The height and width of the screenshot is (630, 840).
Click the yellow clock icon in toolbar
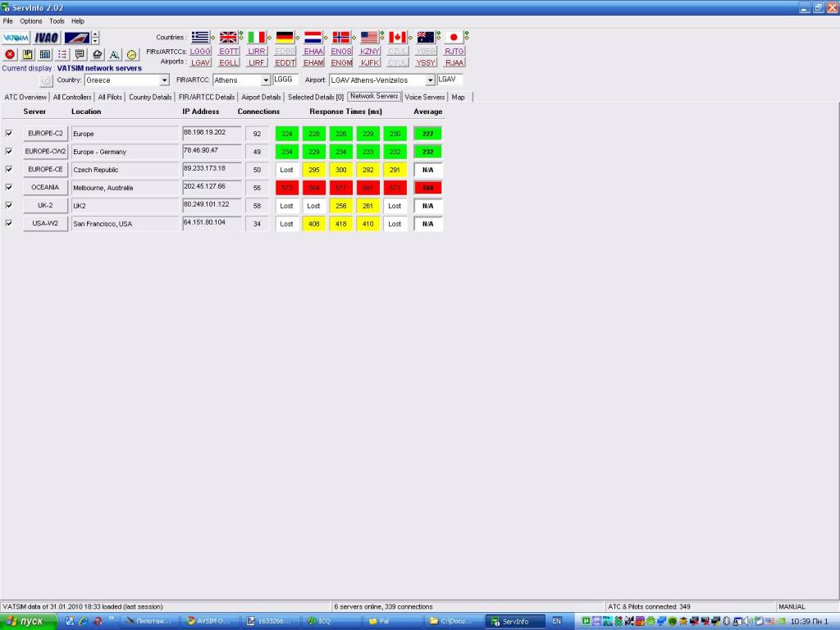(131, 54)
